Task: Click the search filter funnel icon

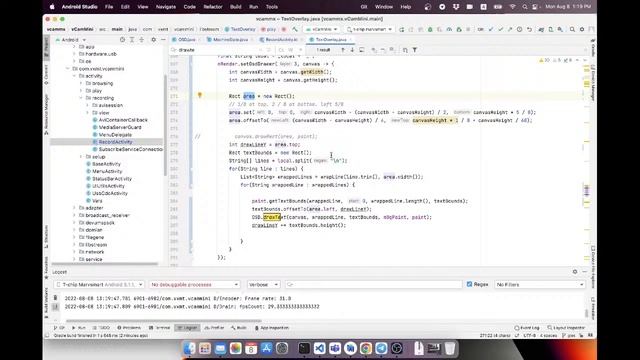Action: coord(415,50)
